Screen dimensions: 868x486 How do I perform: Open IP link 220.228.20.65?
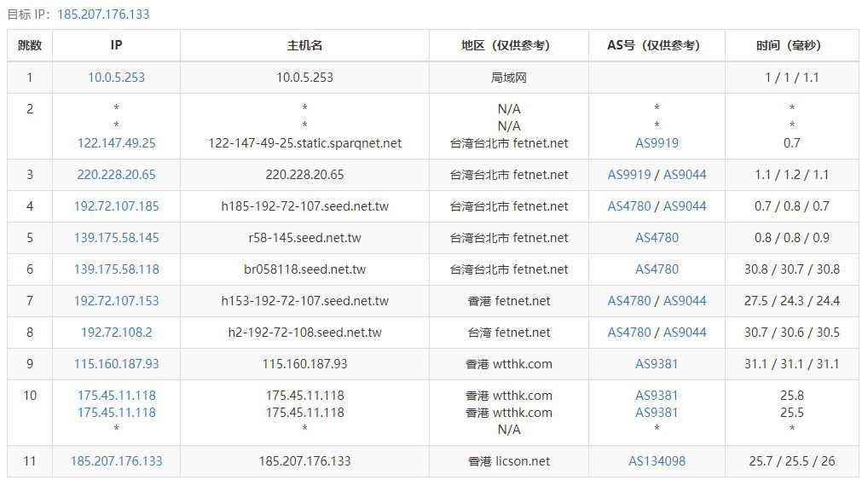coord(116,174)
